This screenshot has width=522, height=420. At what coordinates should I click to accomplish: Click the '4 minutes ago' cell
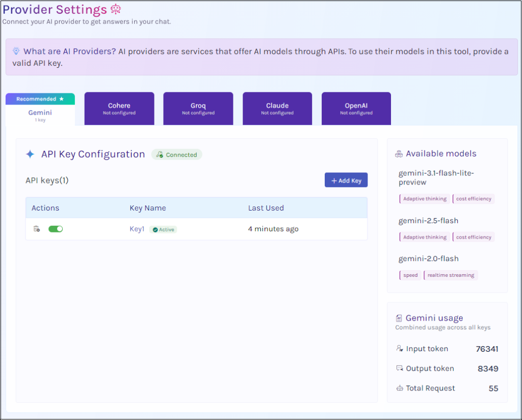[273, 229]
